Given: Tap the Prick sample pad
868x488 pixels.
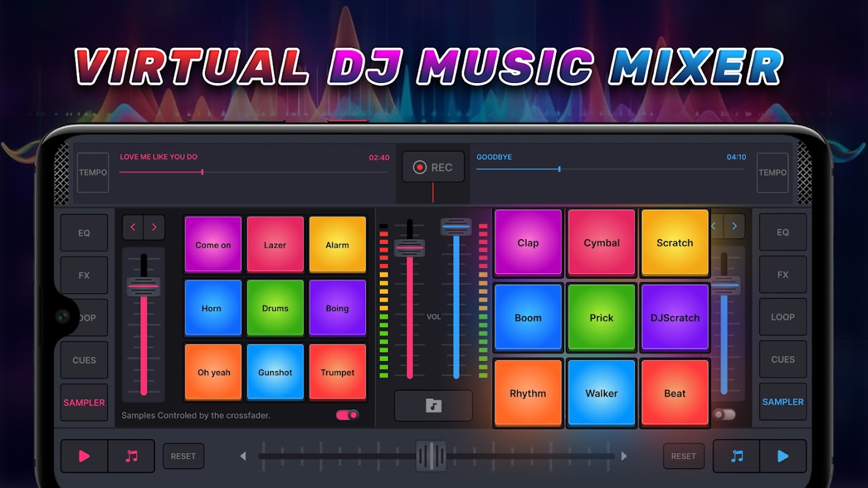Looking at the screenshot, I should [602, 317].
